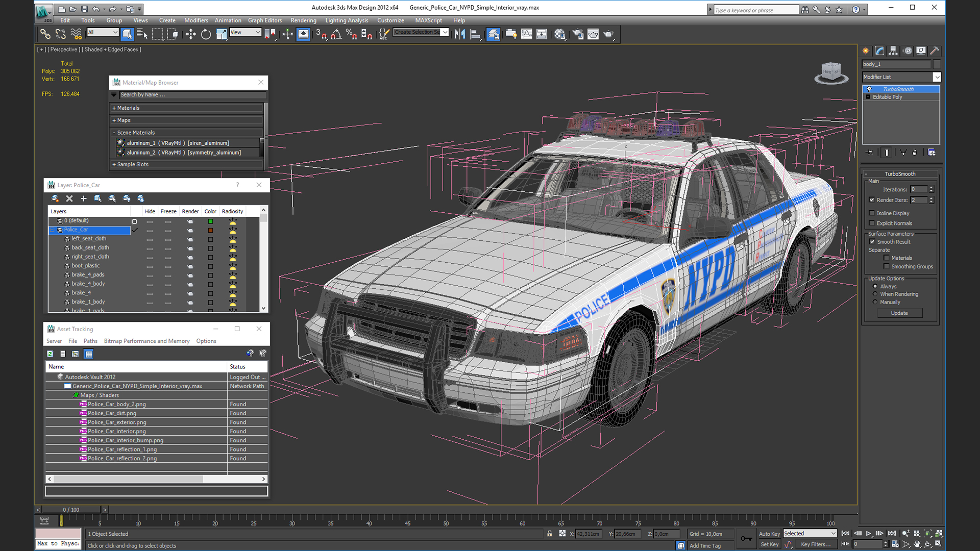980x551 pixels.
Task: Click the Police_Car layer color swatch
Action: (210, 230)
